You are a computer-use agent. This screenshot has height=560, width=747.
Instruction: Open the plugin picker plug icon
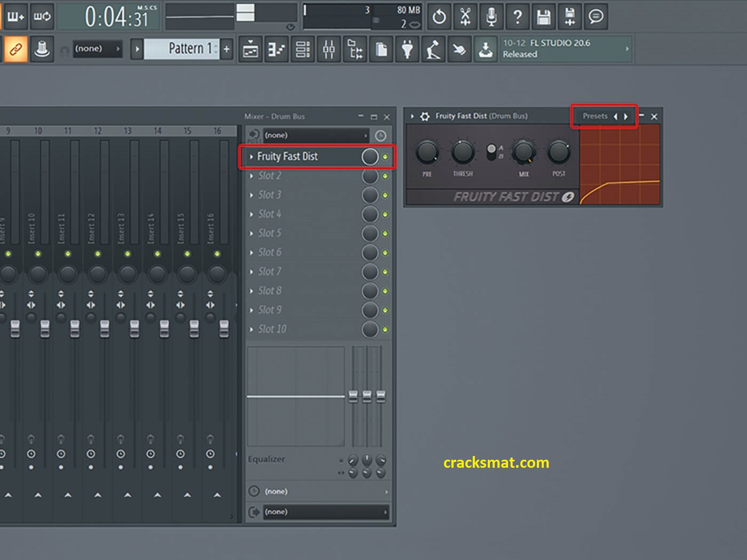pyautogui.click(x=407, y=50)
